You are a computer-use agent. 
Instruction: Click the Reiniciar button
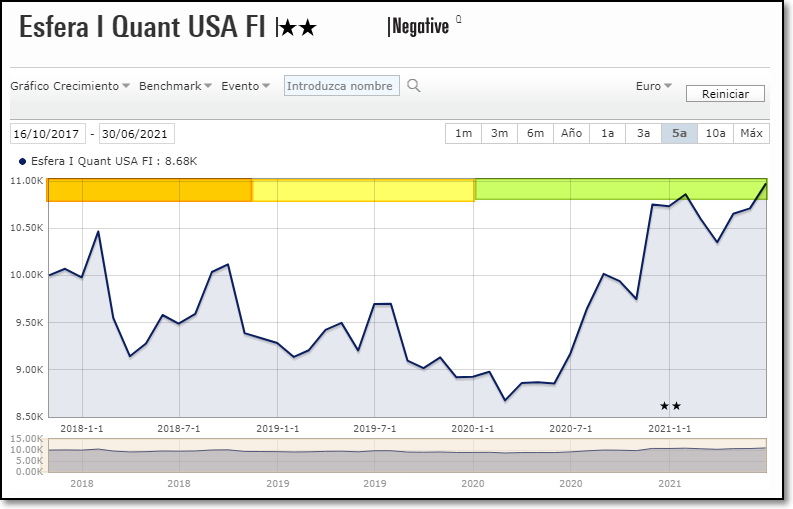725,94
